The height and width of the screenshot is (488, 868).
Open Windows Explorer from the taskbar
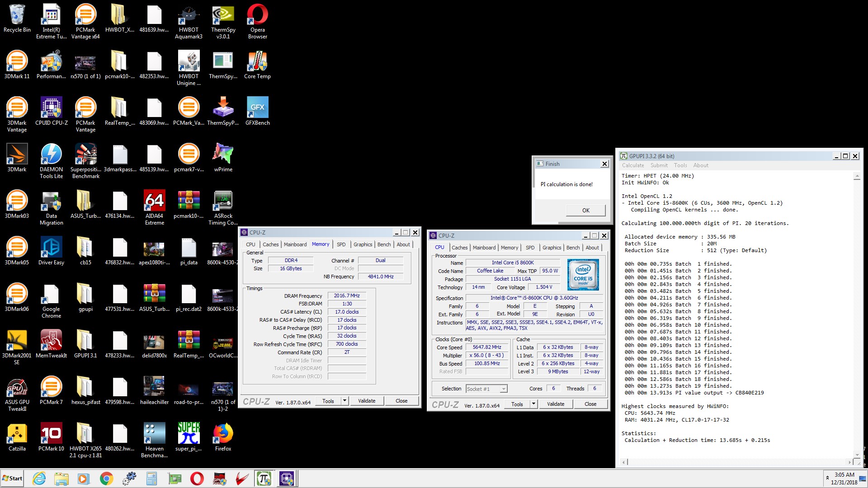[61, 478]
